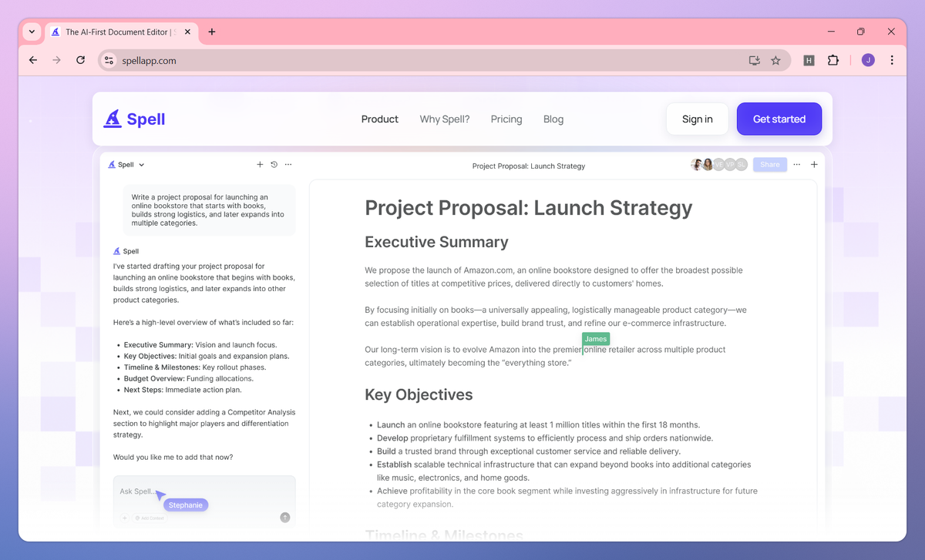Click the H extension icon
The width and height of the screenshot is (925, 560).
click(x=809, y=60)
